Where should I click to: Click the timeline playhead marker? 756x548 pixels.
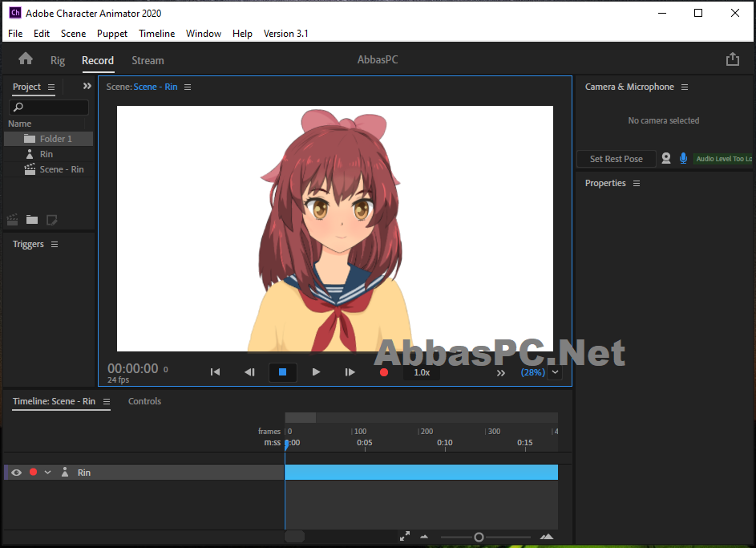tap(286, 444)
